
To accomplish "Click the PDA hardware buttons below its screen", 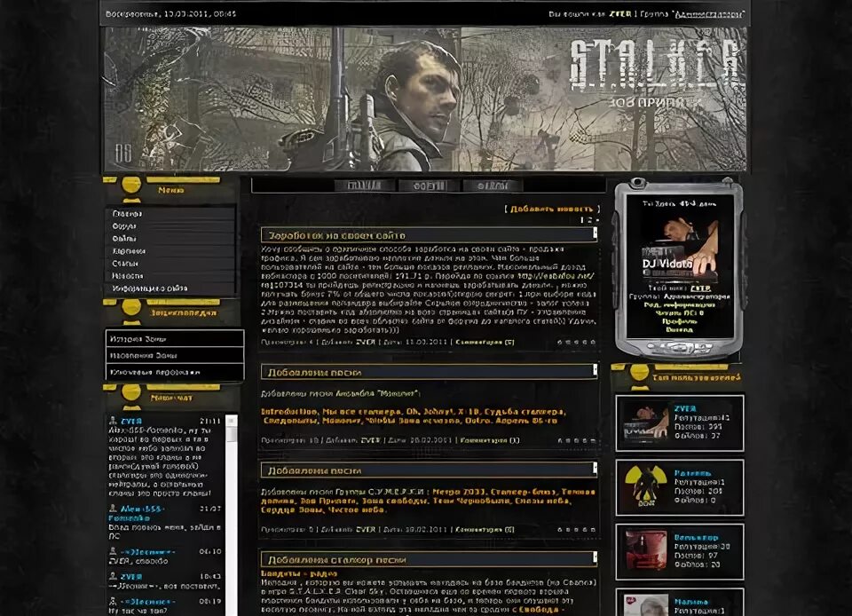I will [679, 347].
